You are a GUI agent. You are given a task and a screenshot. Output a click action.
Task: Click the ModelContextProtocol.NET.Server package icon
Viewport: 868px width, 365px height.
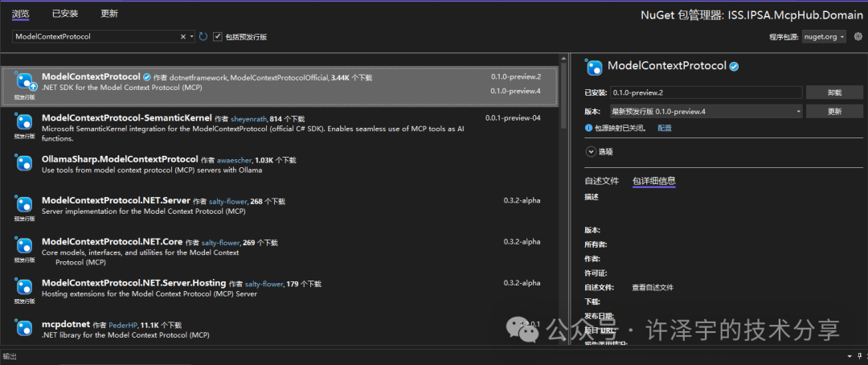click(24, 204)
